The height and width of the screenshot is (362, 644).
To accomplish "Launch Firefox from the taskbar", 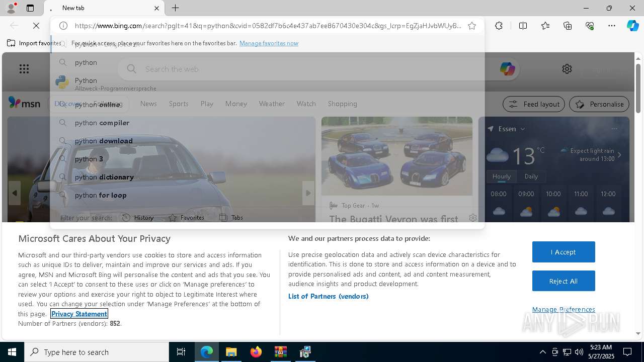I will [x=256, y=352].
